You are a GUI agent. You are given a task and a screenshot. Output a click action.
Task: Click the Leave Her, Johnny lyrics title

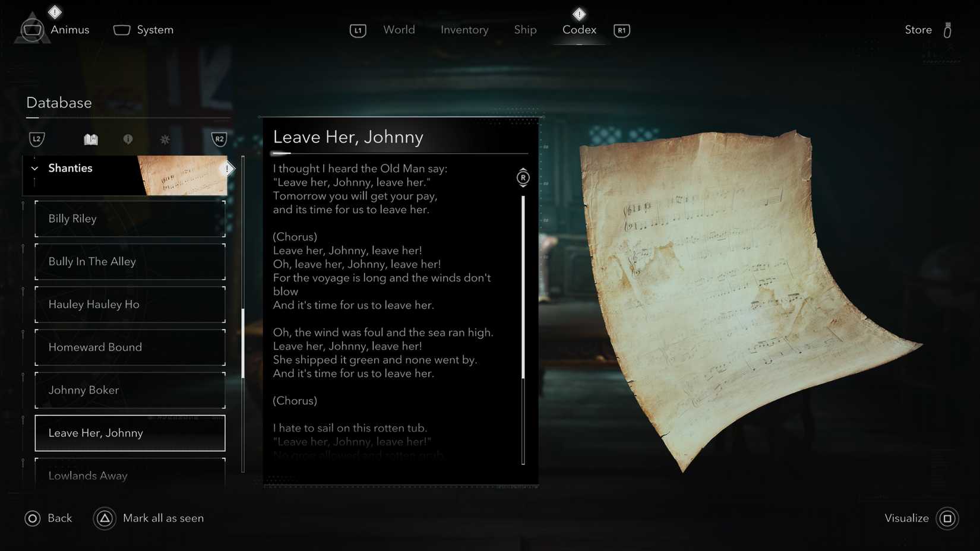click(x=348, y=137)
